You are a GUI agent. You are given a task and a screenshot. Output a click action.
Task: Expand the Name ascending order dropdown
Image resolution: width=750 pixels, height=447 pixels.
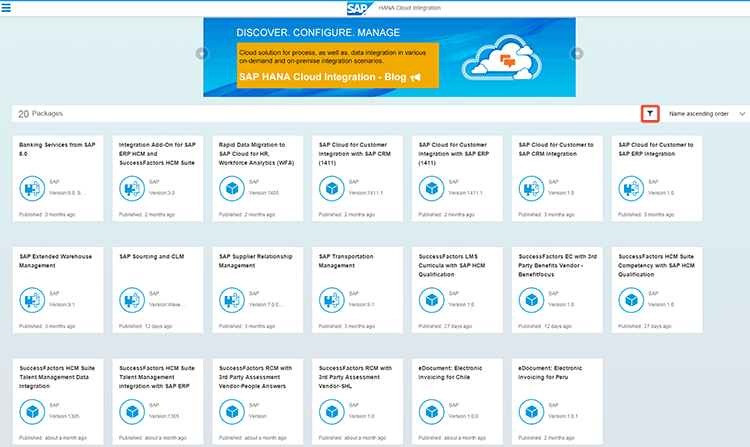tap(705, 114)
